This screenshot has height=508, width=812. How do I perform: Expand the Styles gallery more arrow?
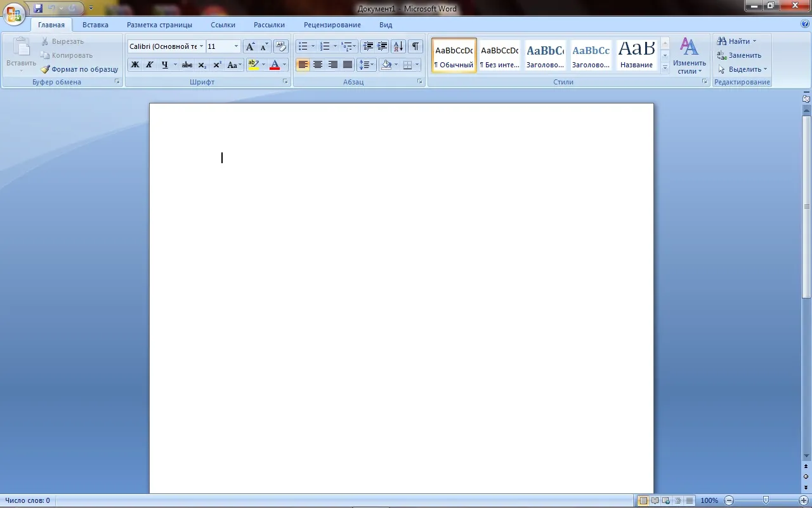[665, 68]
